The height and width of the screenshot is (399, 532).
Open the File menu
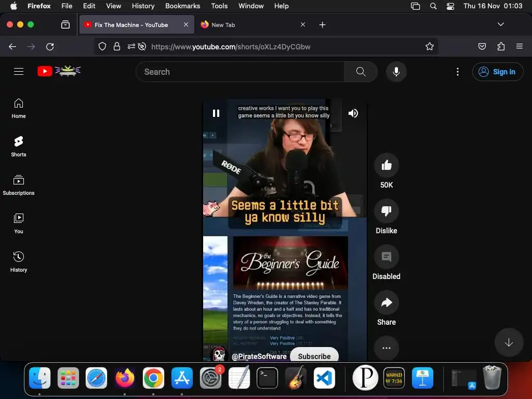pyautogui.click(x=66, y=6)
